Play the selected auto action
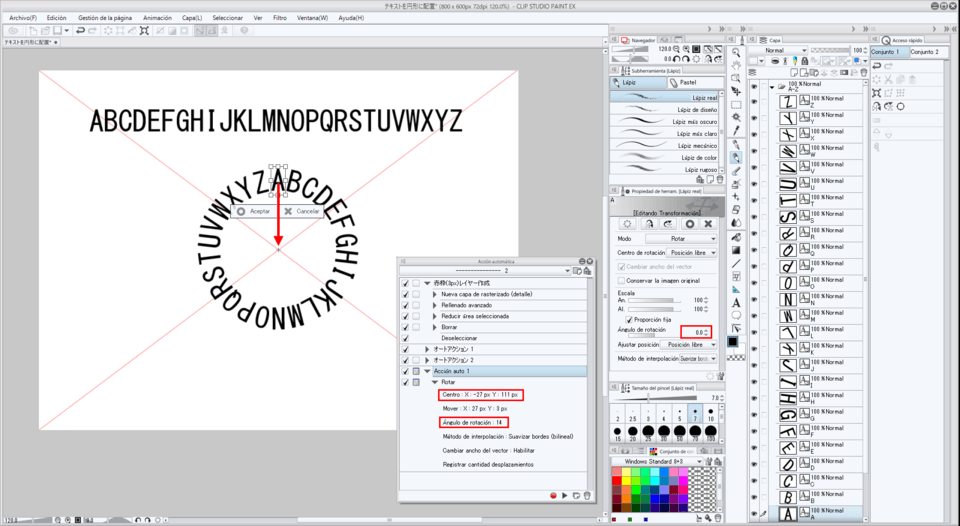This screenshot has width=960, height=526. pyautogui.click(x=564, y=495)
